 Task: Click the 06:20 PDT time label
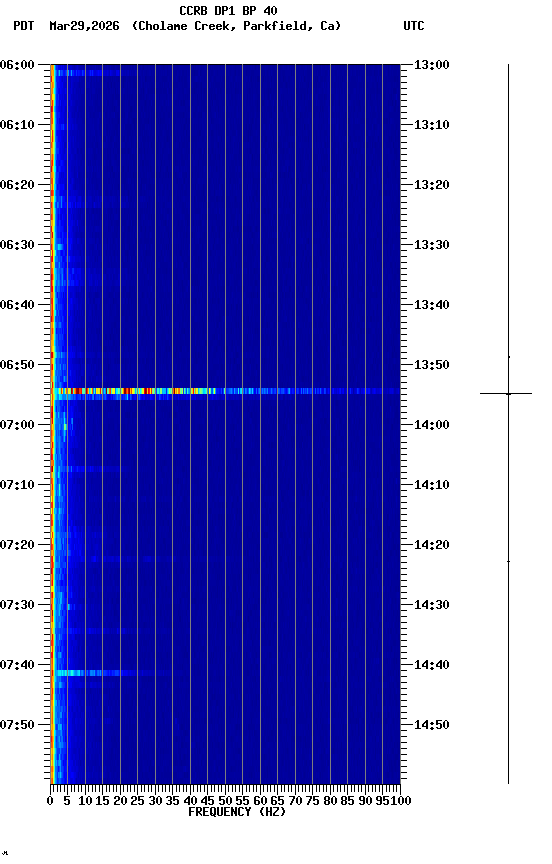[x=17, y=185]
